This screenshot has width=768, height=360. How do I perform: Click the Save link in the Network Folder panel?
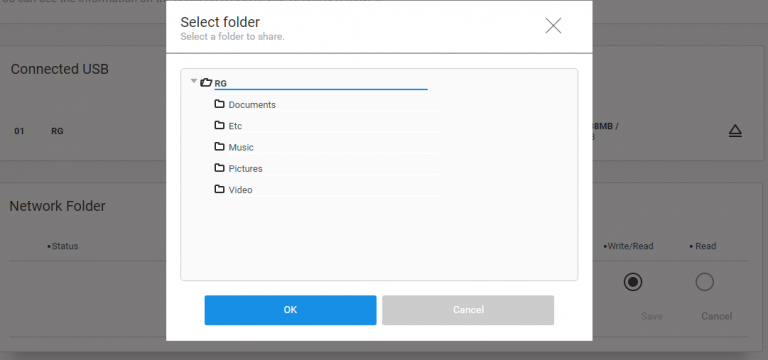pyautogui.click(x=652, y=316)
